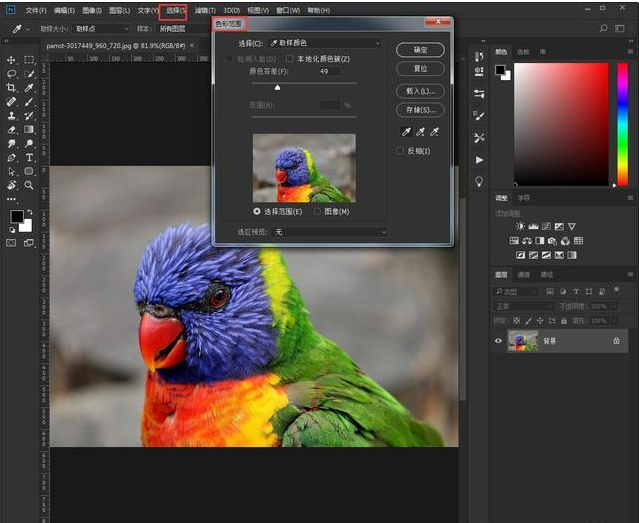639x523 pixels.
Task: Select the Move tool in toolbar
Action: 11,60
